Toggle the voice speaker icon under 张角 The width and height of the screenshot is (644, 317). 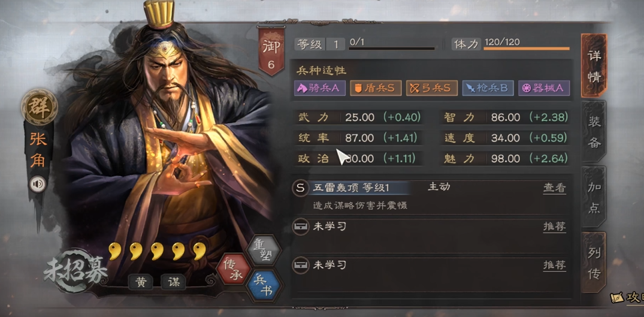click(x=38, y=183)
